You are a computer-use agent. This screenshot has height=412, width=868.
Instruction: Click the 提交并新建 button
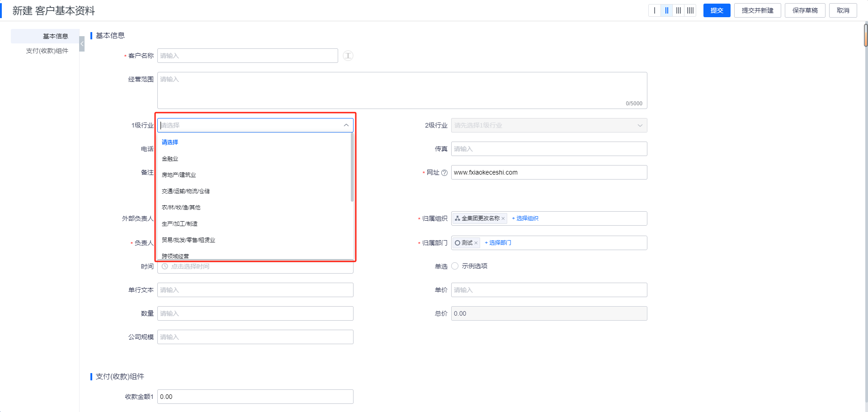click(x=757, y=10)
